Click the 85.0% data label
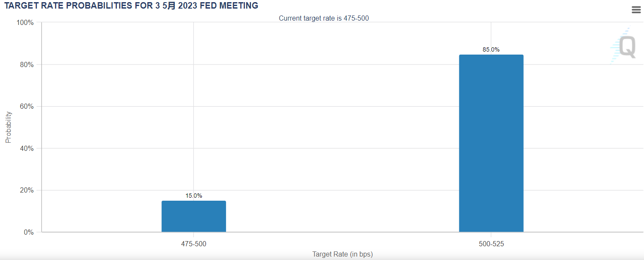The height and width of the screenshot is (260, 644). click(x=491, y=49)
